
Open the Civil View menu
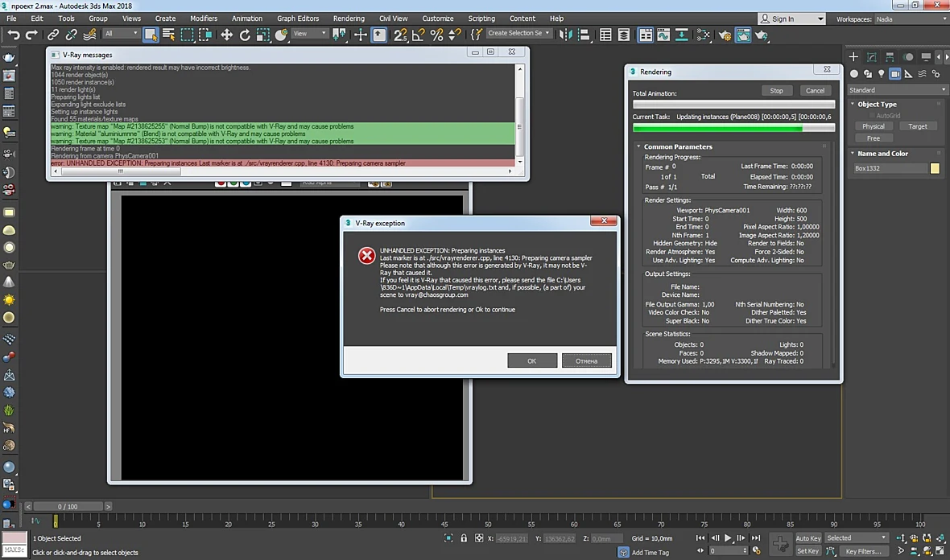(x=393, y=19)
